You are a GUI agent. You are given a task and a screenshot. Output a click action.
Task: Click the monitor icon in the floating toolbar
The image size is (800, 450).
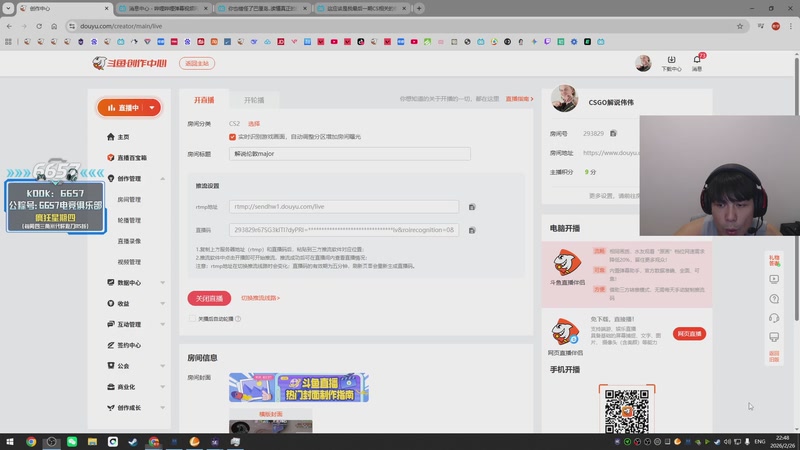coord(774,337)
